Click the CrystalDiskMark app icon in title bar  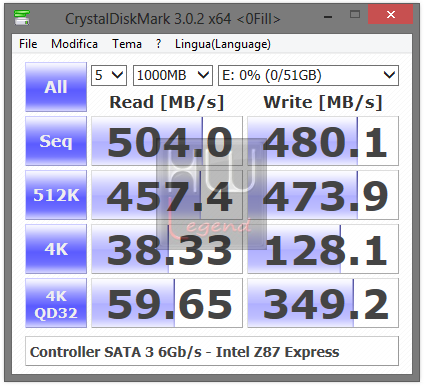[x=22, y=18]
